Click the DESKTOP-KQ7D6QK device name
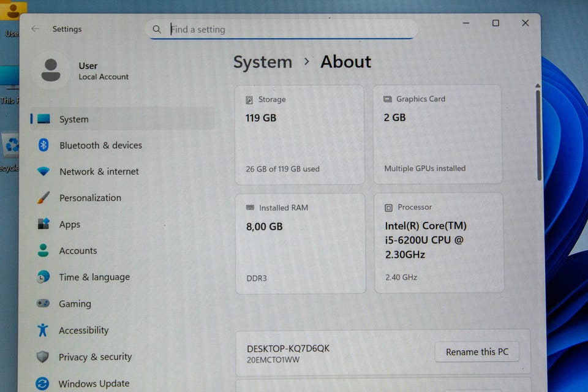This screenshot has height=392, width=588. (288, 349)
